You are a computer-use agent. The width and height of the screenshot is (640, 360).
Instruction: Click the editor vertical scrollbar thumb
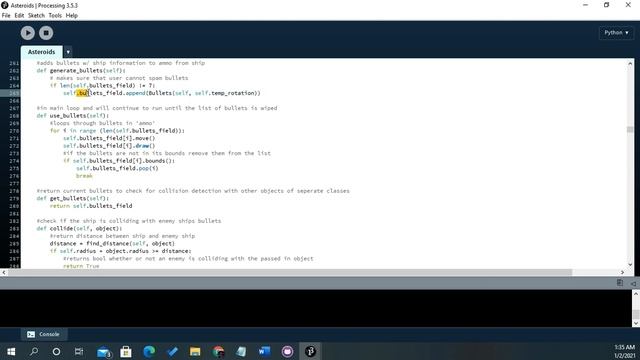click(630, 129)
